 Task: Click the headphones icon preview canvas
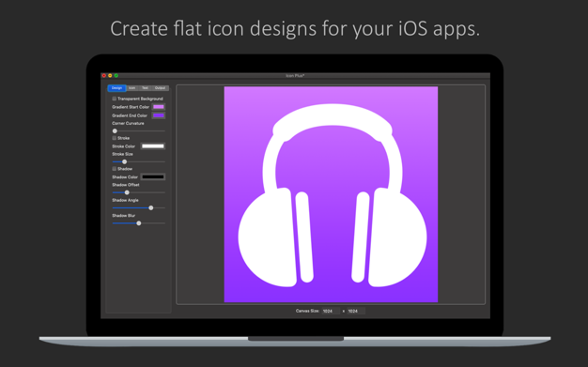(331, 194)
